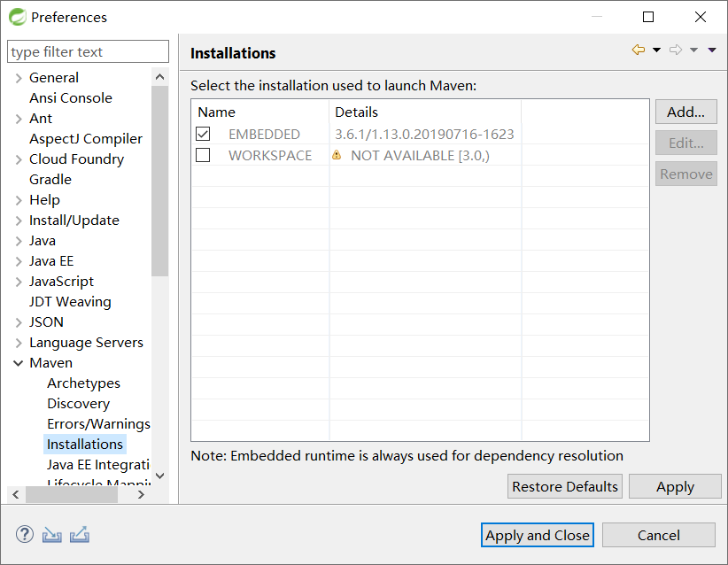Image resolution: width=728 pixels, height=565 pixels.
Task: Open the back history dropdown arrow
Action: 656,50
